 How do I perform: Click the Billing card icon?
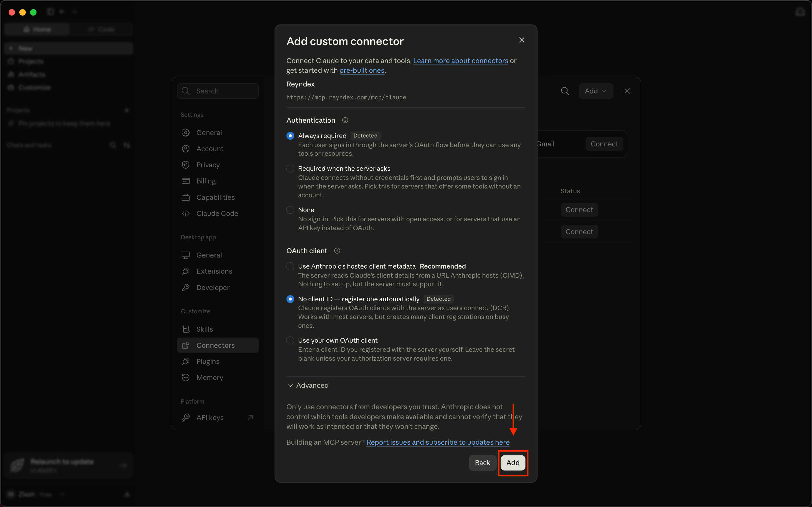tap(186, 181)
